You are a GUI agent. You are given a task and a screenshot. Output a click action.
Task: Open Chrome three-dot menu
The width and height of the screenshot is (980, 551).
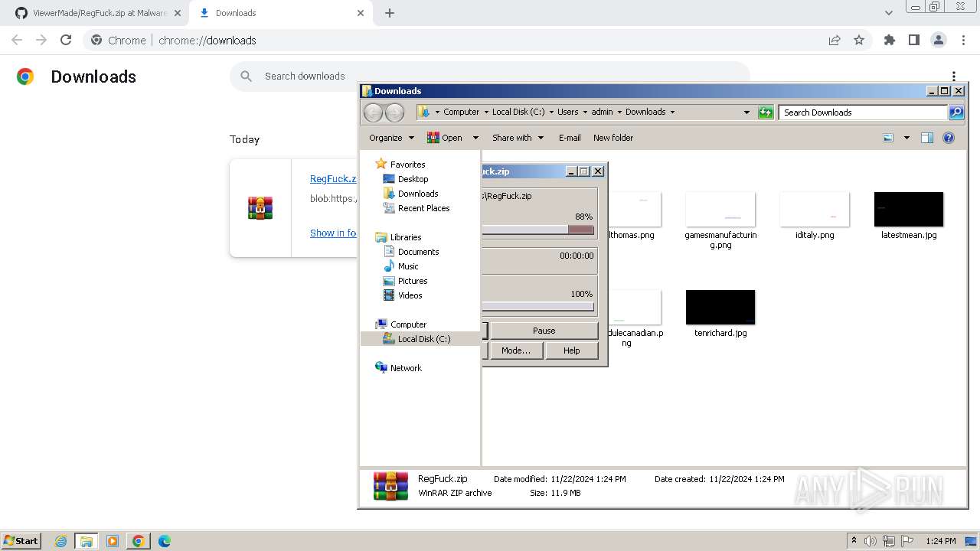(962, 40)
